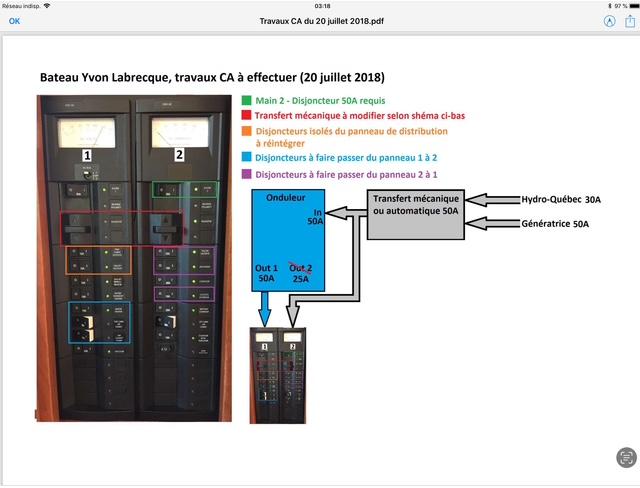Select the PDF title 'Travaux CA du 20 juillet 2018.pdf'
Viewport: 640px width, 488px height.
click(x=322, y=21)
